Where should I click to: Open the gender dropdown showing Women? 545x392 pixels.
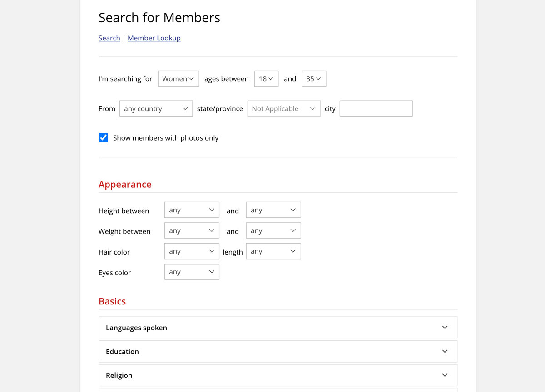point(178,78)
